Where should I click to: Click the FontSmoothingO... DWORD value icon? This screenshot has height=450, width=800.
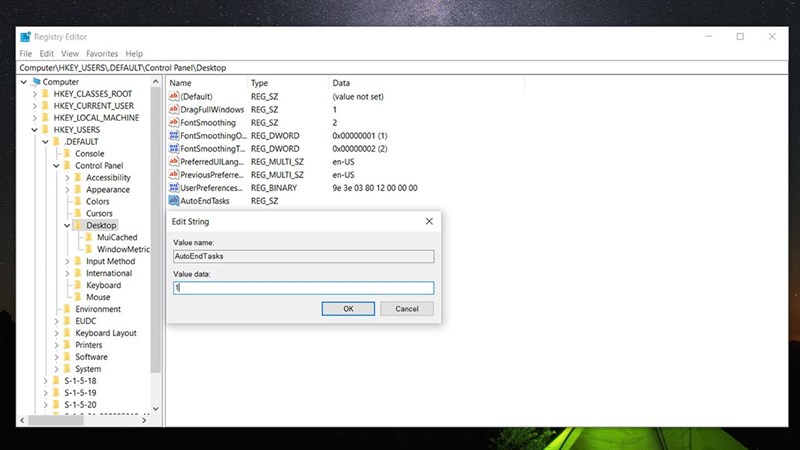[173, 135]
